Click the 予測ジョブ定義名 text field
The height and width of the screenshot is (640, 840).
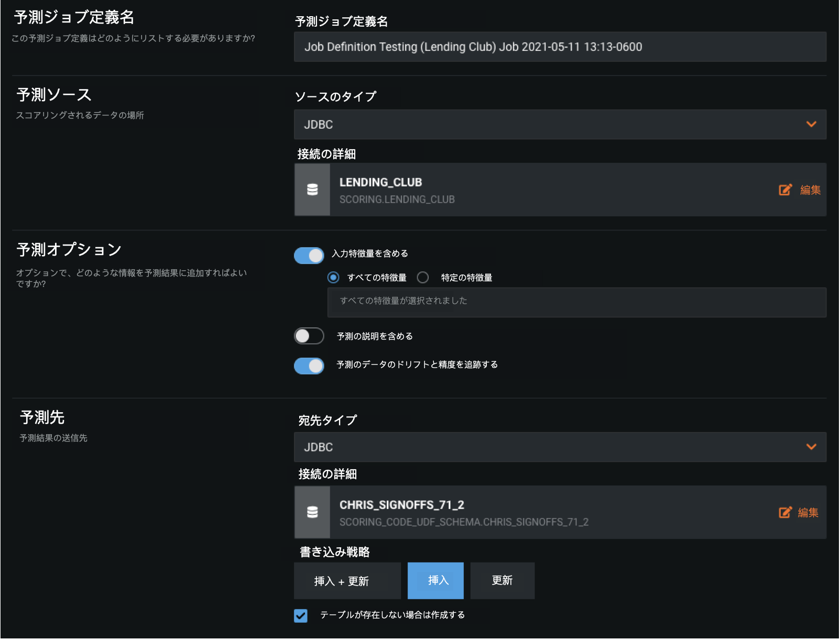[x=560, y=47]
